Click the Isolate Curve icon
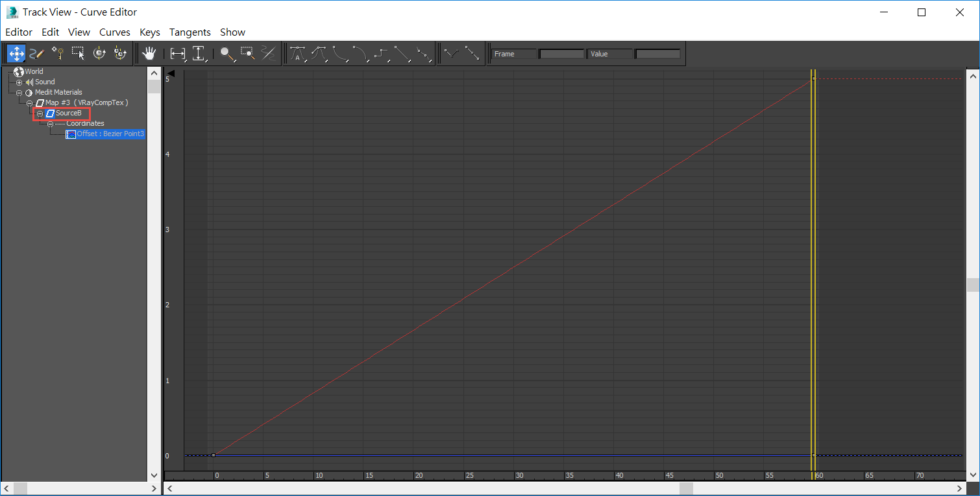The image size is (980, 496). pyautogui.click(x=269, y=54)
